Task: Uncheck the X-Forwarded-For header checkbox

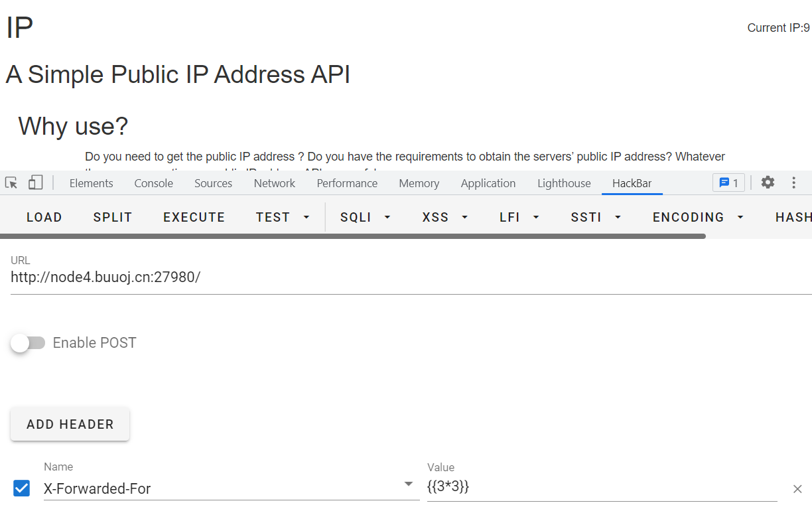Action: click(x=21, y=488)
